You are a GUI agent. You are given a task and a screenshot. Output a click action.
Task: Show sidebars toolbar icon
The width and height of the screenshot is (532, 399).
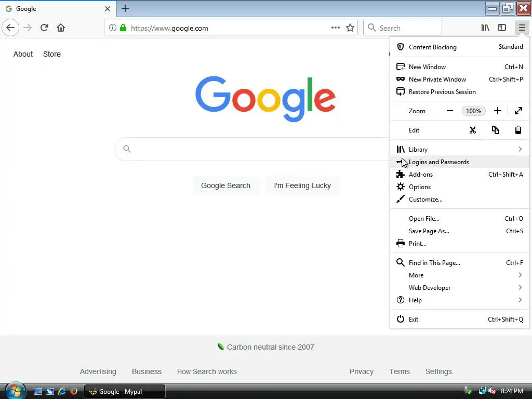click(502, 28)
